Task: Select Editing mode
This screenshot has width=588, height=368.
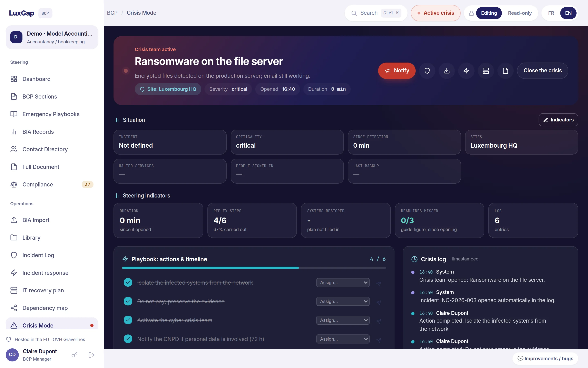Action: pos(489,13)
